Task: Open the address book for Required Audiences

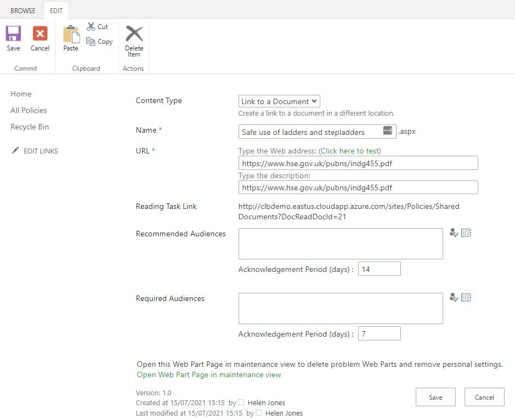Action: point(466,297)
